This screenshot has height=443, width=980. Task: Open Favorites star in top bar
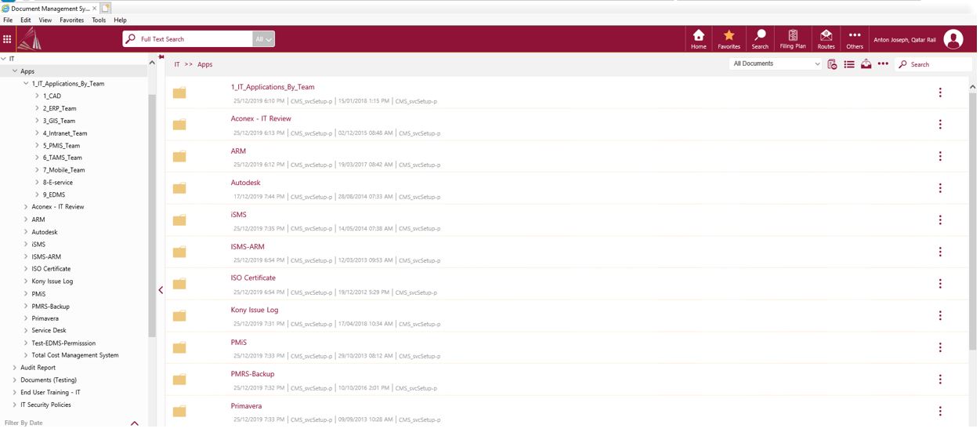pyautogui.click(x=729, y=39)
